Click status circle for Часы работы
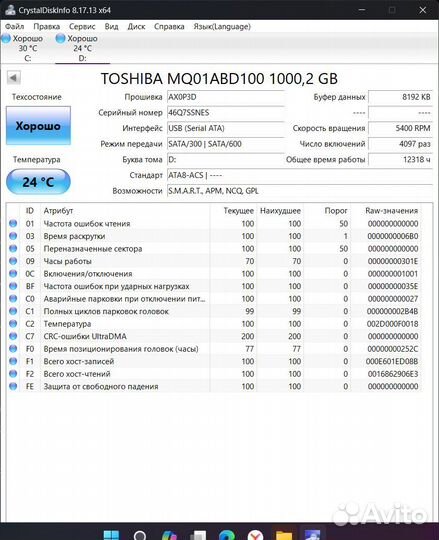Image resolution: width=439 pixels, height=540 pixels. click(13, 261)
